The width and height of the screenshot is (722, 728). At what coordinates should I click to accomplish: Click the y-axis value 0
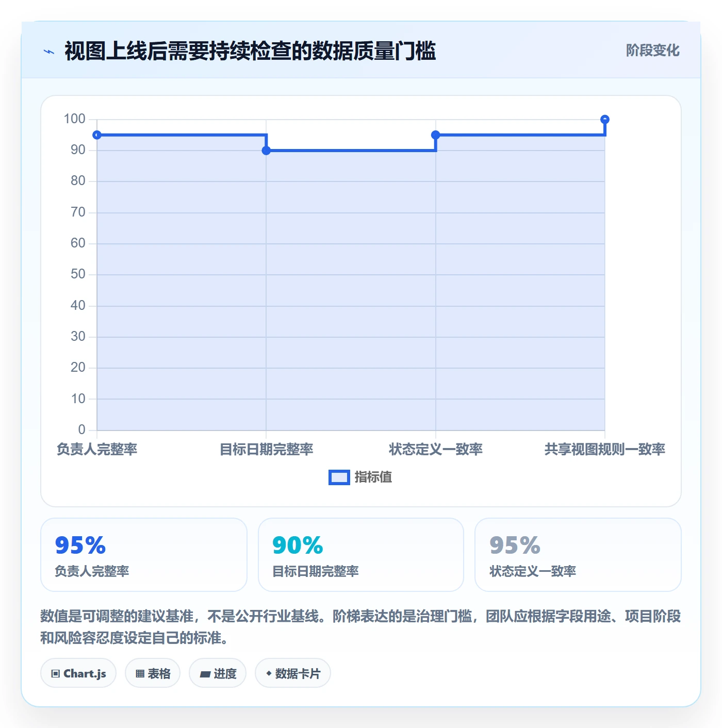pos(81,429)
